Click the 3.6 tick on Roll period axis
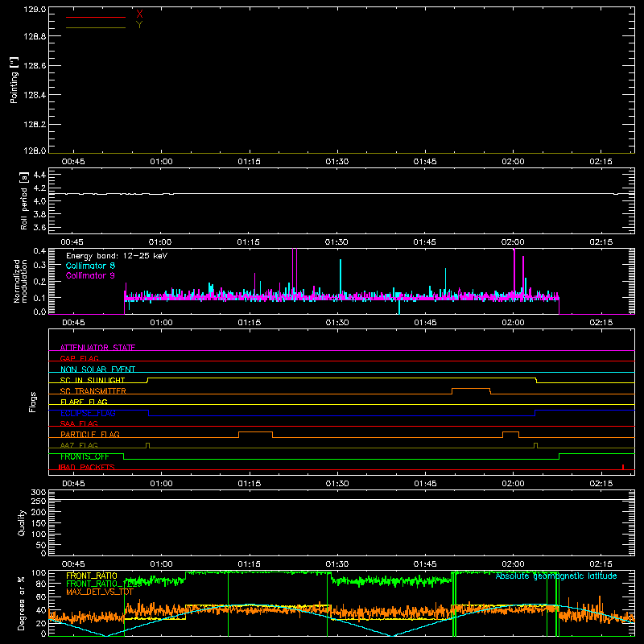Image resolution: width=644 pixels, height=644 pixels. click(x=39, y=227)
